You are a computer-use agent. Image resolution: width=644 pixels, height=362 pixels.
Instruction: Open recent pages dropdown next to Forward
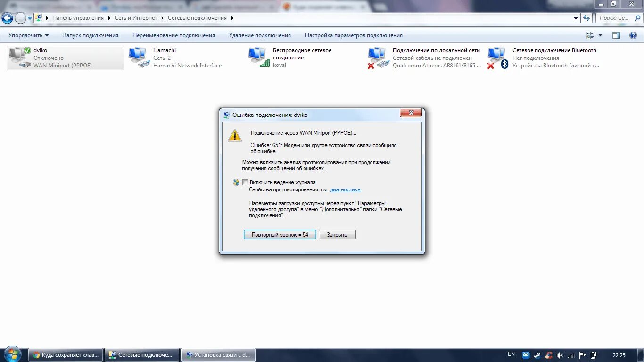(30, 18)
